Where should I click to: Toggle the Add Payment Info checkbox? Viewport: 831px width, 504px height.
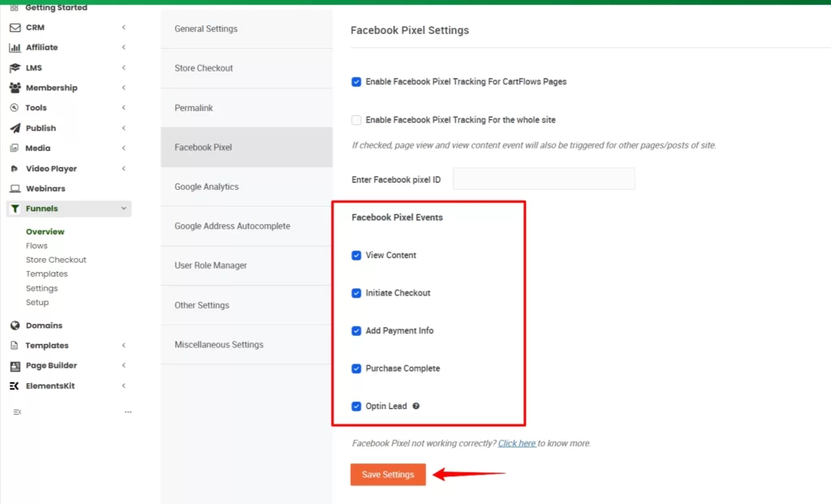356,330
